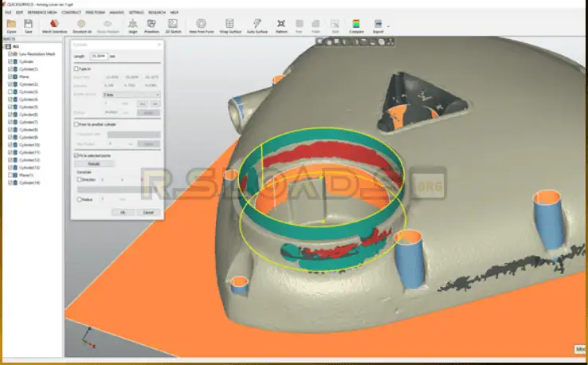The width and height of the screenshot is (588, 365).
Task: Select the Wrap Surface tool
Action: click(x=229, y=26)
